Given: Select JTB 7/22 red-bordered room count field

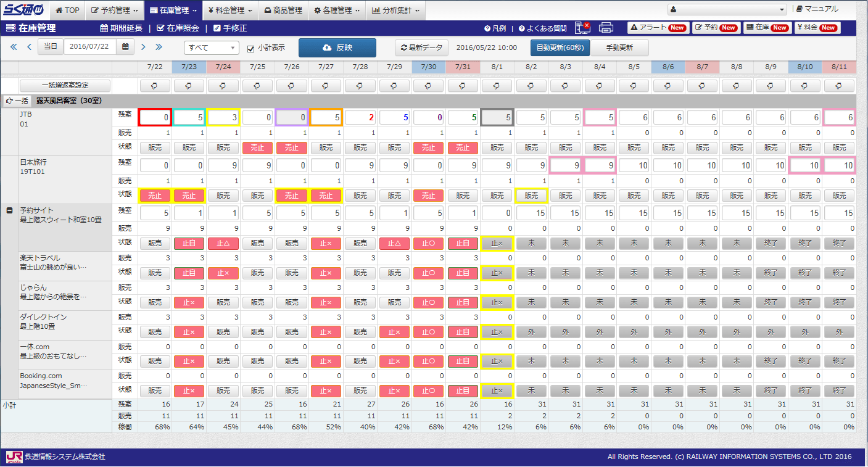Looking at the screenshot, I should pyautogui.click(x=155, y=117).
